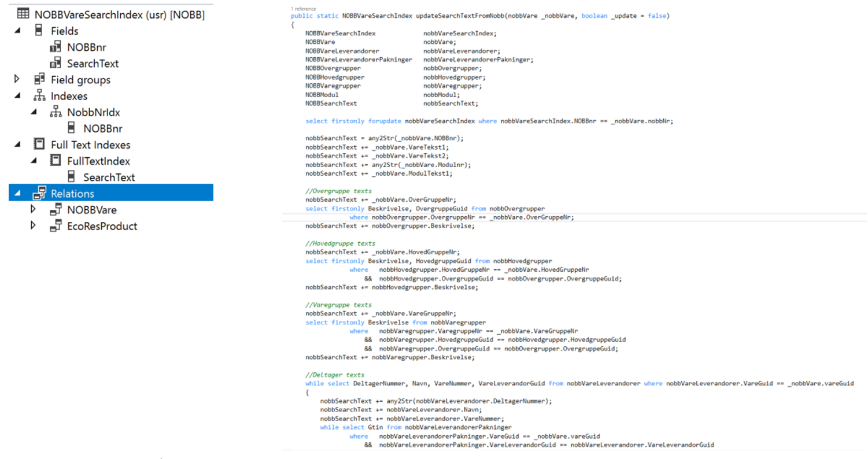Viewport: 868px width, 459px height.
Task: Collapse the Full Text Indexes node
Action: [17, 145]
